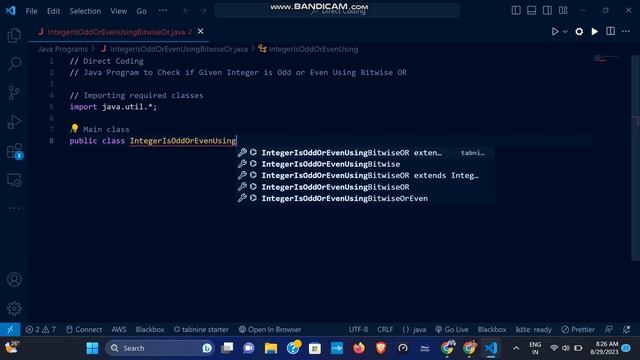Open Firefox from taskbar
Image resolution: width=640 pixels, height=360 pixels.
click(359, 348)
